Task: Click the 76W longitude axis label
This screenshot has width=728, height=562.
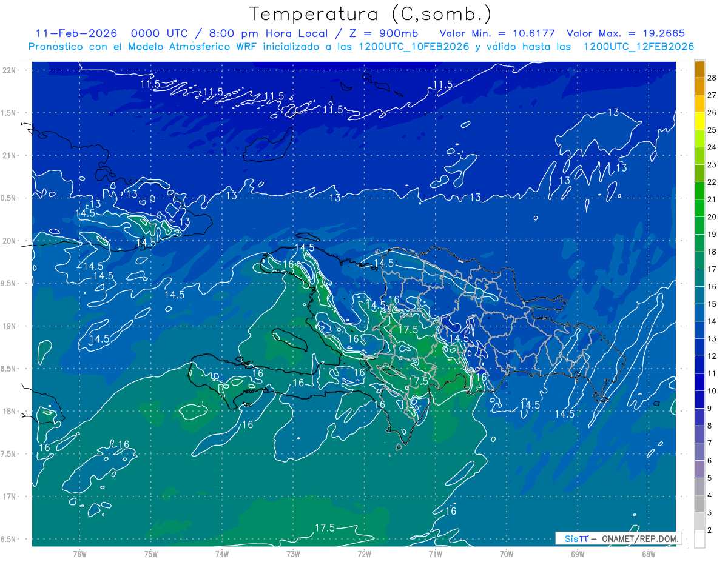Action: tap(79, 554)
